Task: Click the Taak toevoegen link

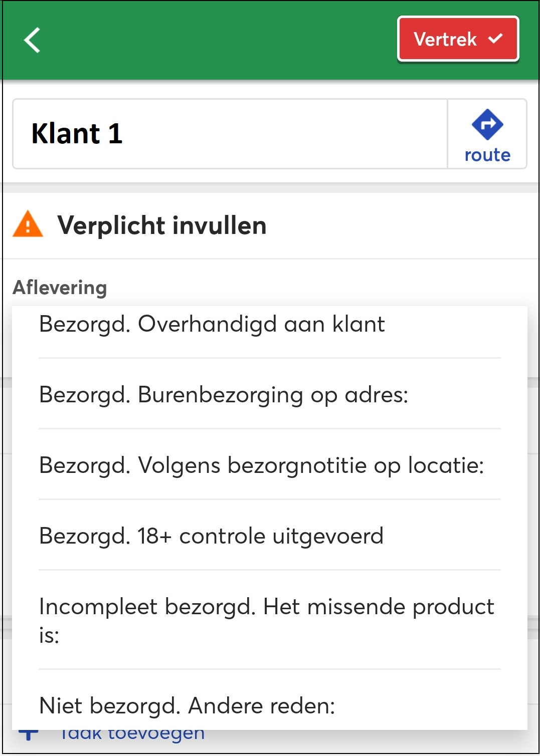Action: (132, 734)
